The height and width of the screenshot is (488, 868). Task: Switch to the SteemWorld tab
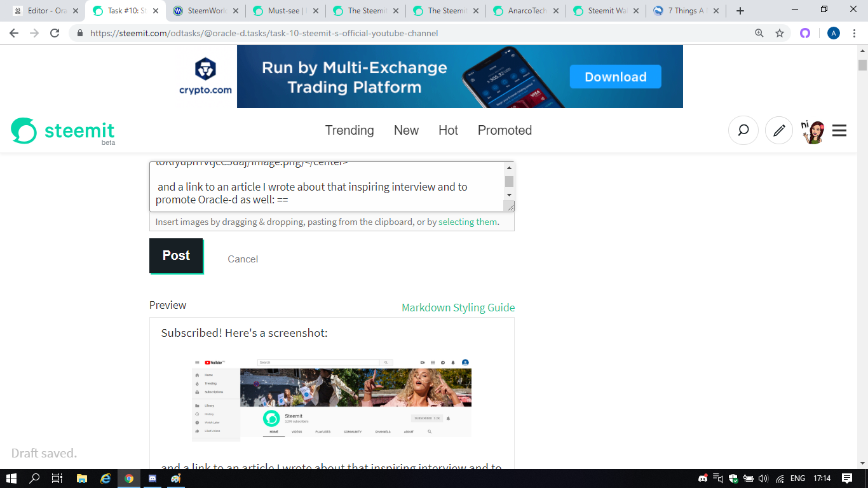[x=205, y=11]
